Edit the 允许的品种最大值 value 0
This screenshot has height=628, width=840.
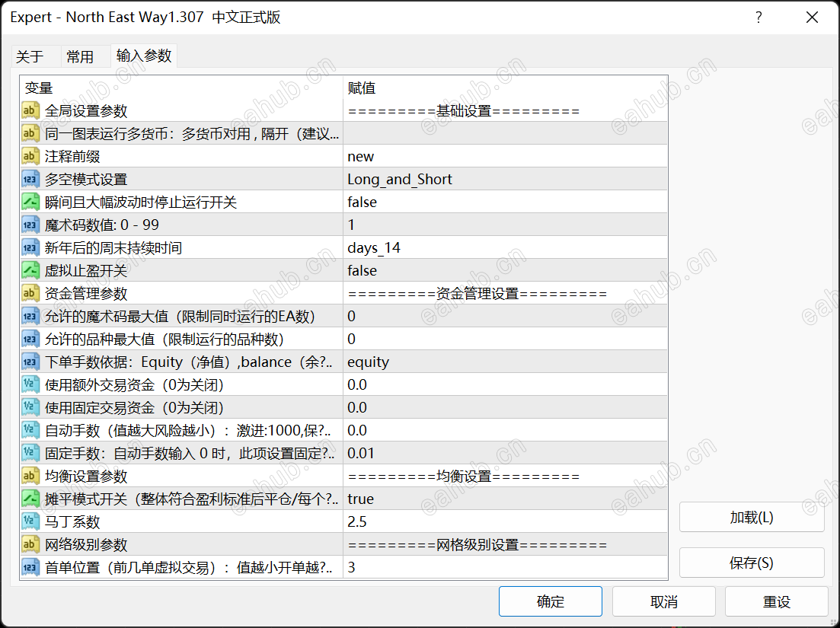tap(505, 339)
